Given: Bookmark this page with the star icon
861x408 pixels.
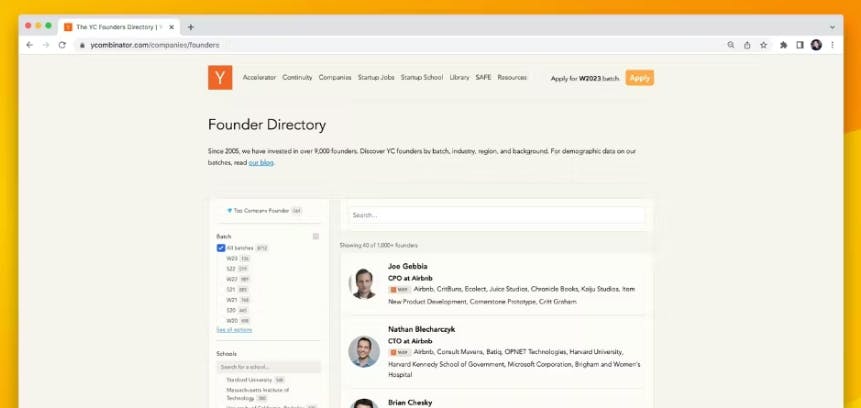Looking at the screenshot, I should (x=763, y=45).
